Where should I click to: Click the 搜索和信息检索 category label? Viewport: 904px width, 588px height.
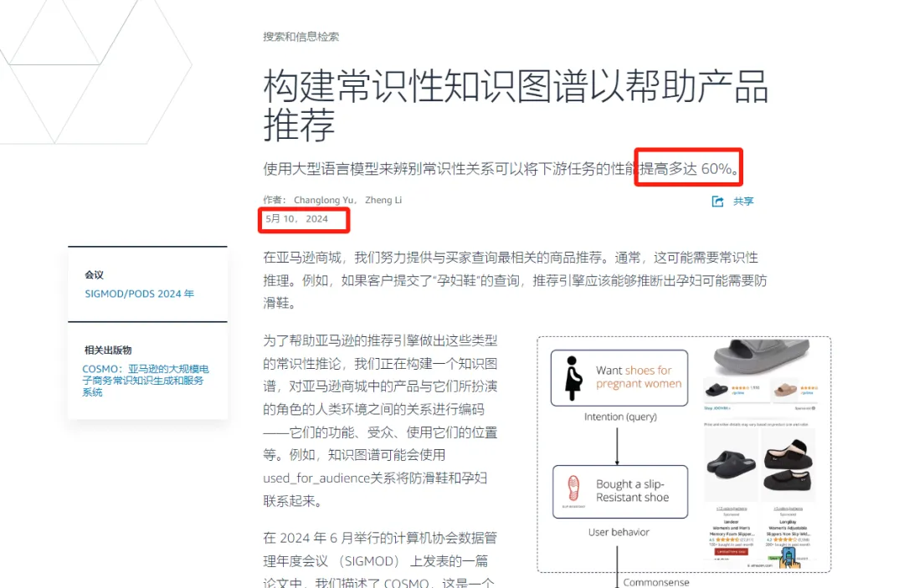pyautogui.click(x=301, y=37)
